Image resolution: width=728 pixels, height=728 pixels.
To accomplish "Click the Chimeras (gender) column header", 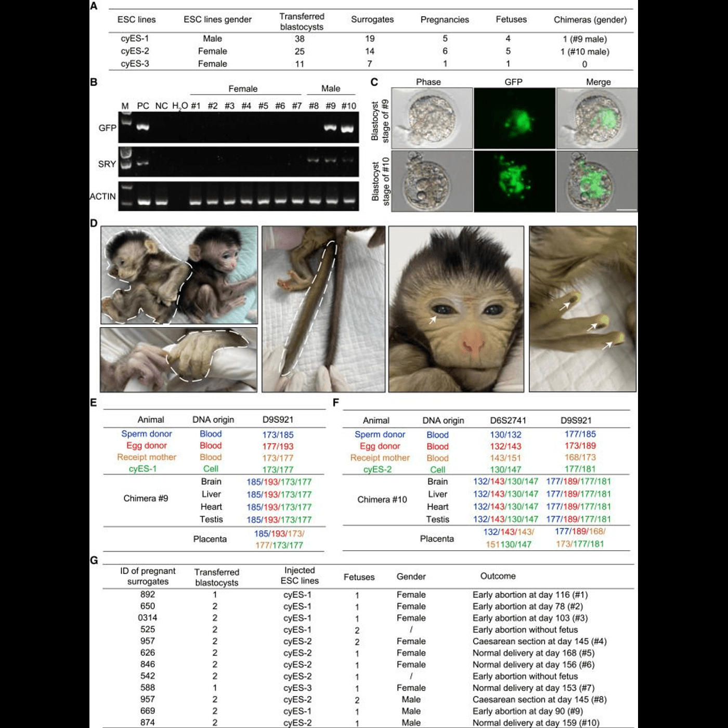I will 590,20.
